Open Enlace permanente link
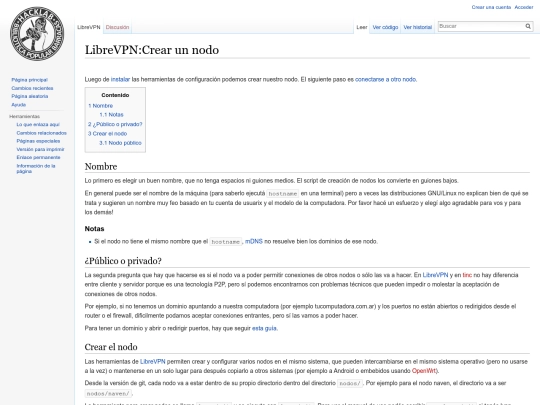This screenshot has height=405, width=540. click(38, 157)
